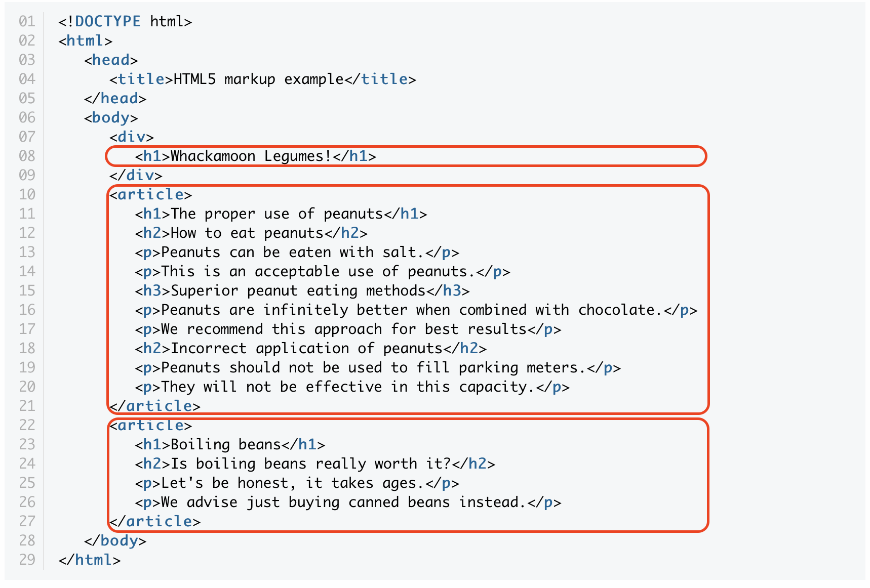Click the DOCTYPE declaration on line 01
This screenshot has height=588, width=870.
[125, 21]
